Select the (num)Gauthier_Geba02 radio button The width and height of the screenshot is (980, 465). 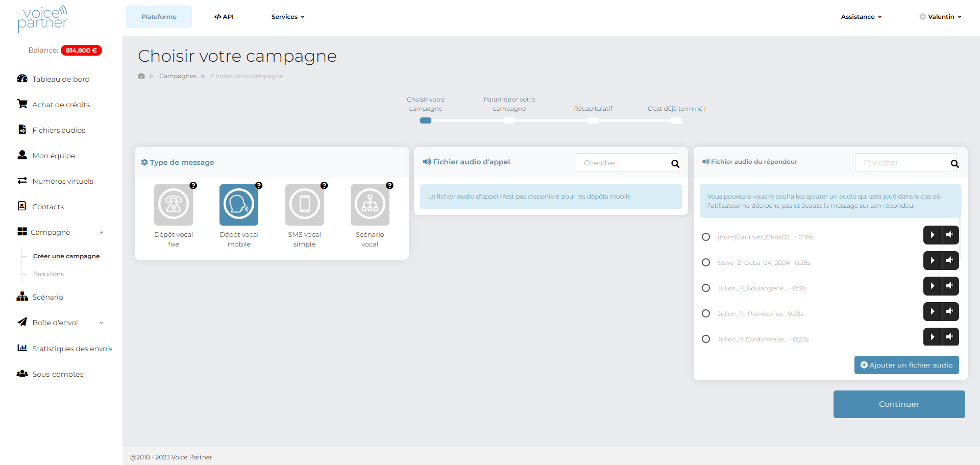click(x=706, y=237)
